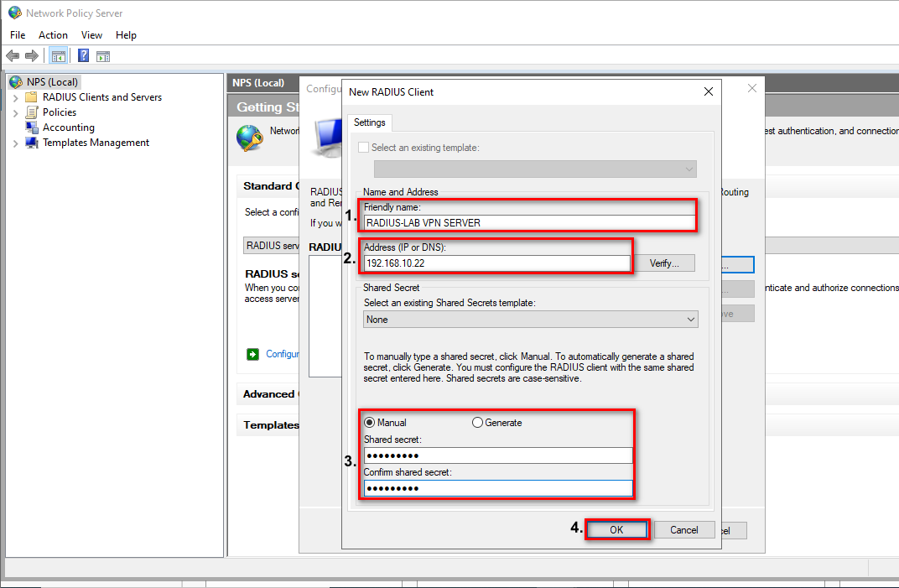Choose the Generate radio button

click(x=478, y=423)
